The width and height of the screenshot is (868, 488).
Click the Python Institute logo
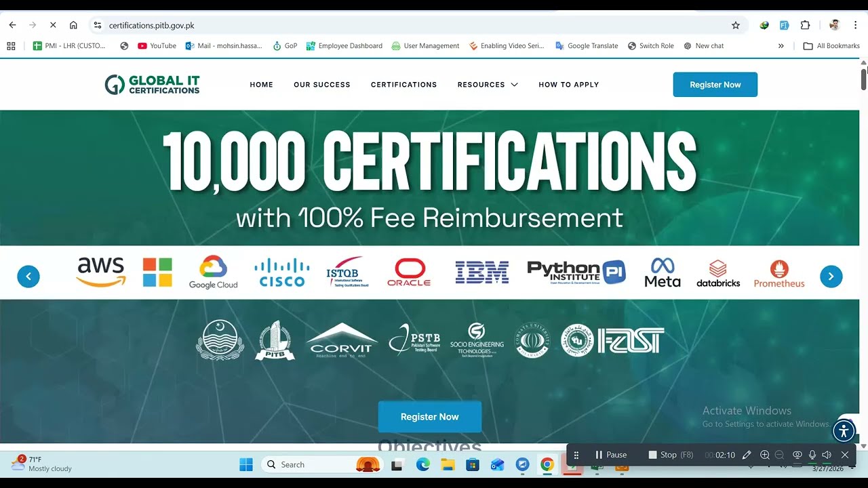pyautogui.click(x=576, y=272)
